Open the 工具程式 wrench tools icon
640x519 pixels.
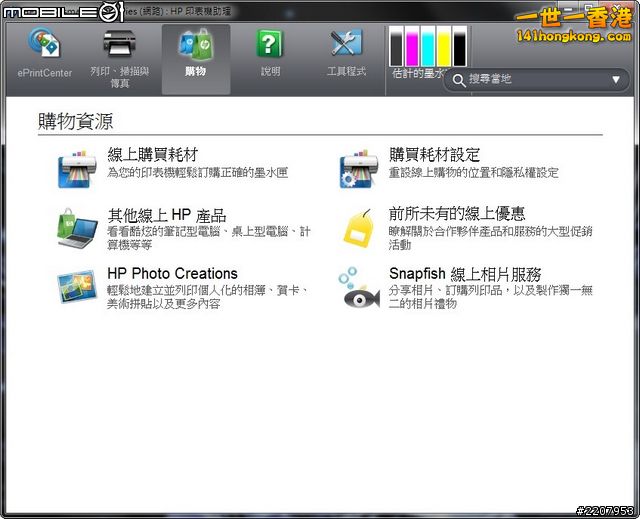(x=346, y=45)
